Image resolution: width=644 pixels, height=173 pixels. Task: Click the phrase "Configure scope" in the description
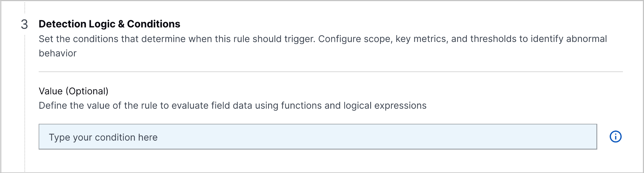point(355,39)
